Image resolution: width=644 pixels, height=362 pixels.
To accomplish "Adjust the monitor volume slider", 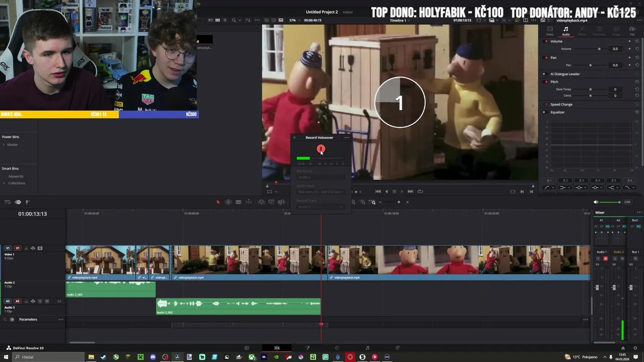I will coord(611,202).
